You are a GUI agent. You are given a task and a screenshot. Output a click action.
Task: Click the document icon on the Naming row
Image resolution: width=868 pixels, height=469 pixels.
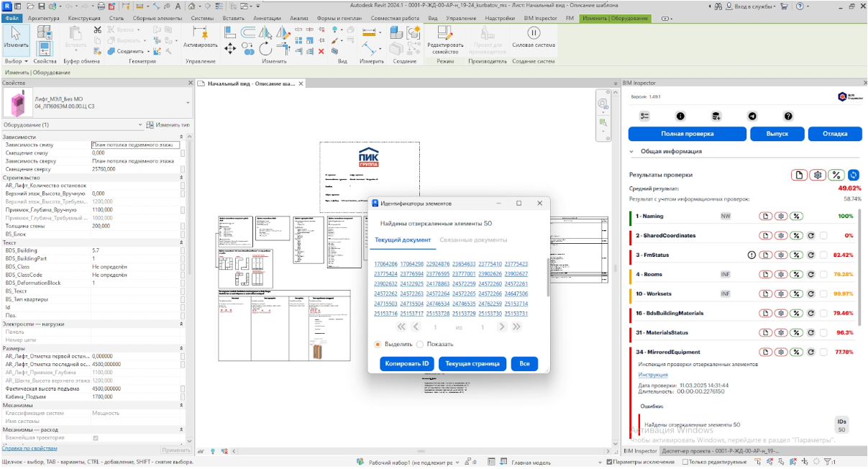[767, 216]
